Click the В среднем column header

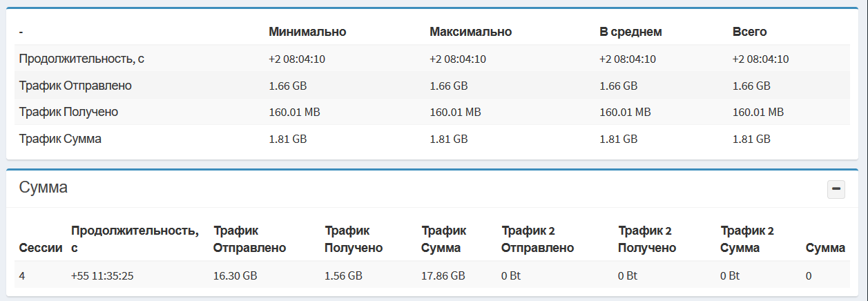(x=630, y=32)
